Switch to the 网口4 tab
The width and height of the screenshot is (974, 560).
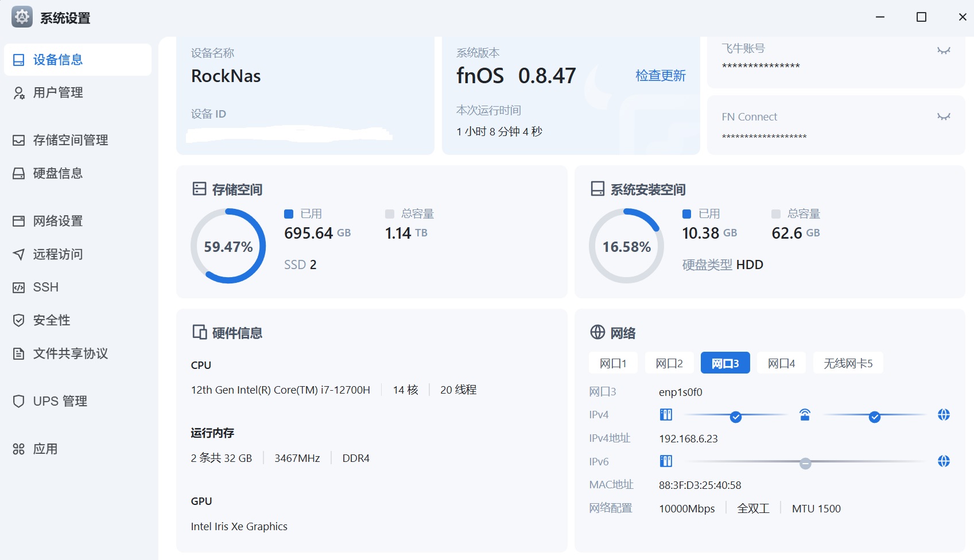[781, 363]
